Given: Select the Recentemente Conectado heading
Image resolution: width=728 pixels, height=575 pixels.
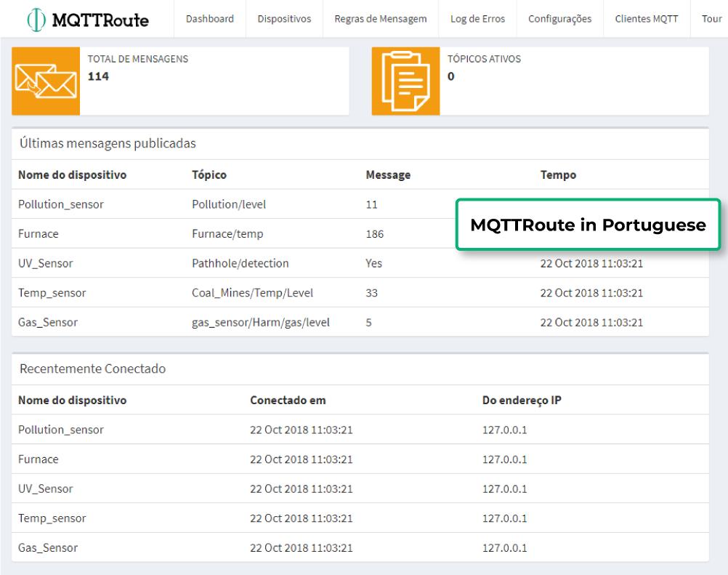Looking at the screenshot, I should click(x=92, y=369).
